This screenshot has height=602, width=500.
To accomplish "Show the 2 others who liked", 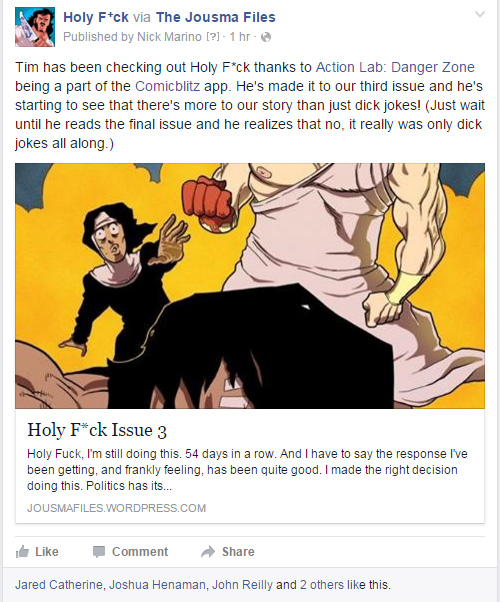I will (322, 585).
